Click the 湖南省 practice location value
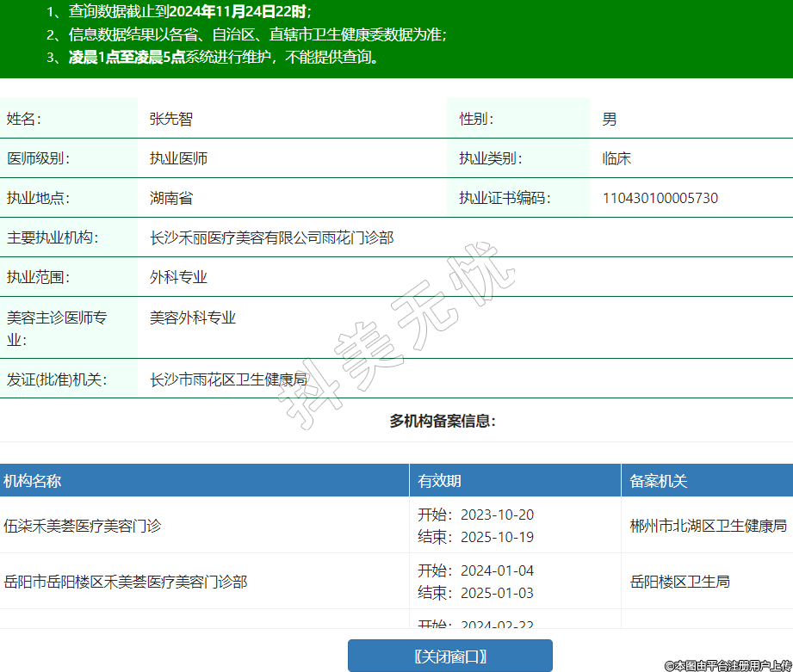 tap(171, 199)
